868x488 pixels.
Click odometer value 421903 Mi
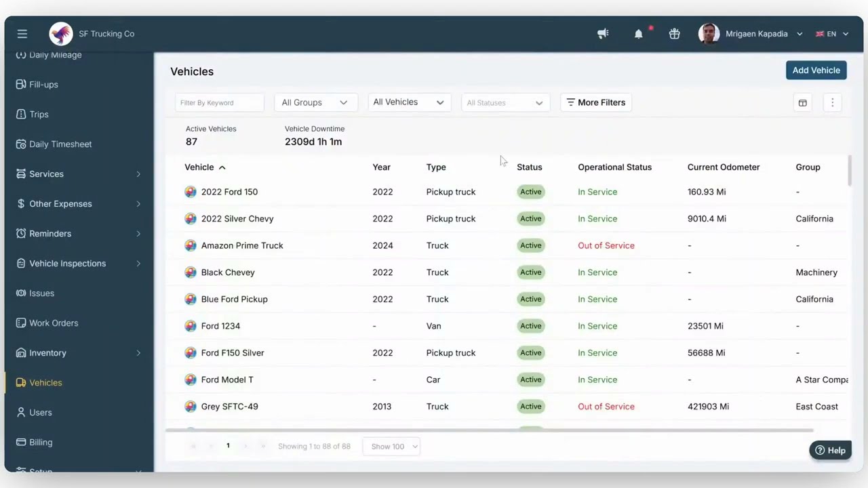point(708,407)
